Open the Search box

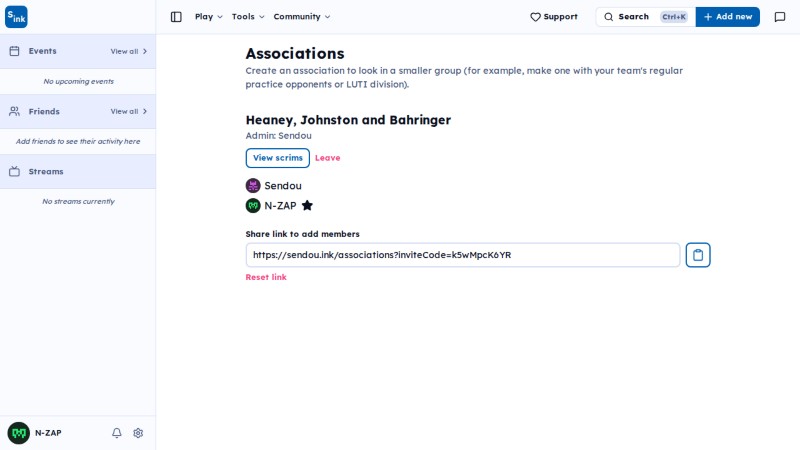point(645,17)
